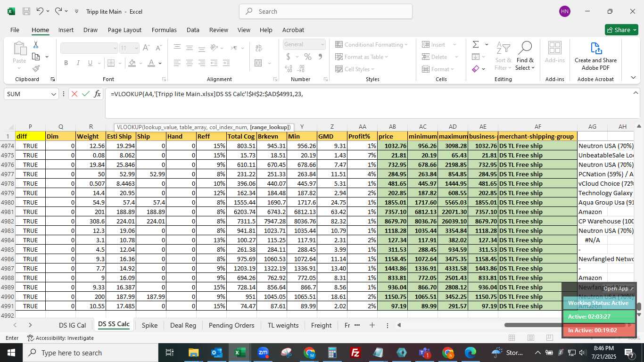Open the Formulas ribbon tab
This screenshot has height=362, width=644.
point(164,30)
